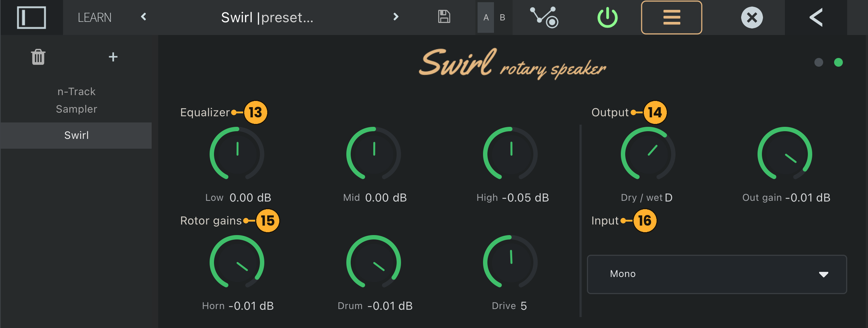This screenshot has width=868, height=328.
Task: Click the Horn value -0.01 dB
Action: pos(251,306)
